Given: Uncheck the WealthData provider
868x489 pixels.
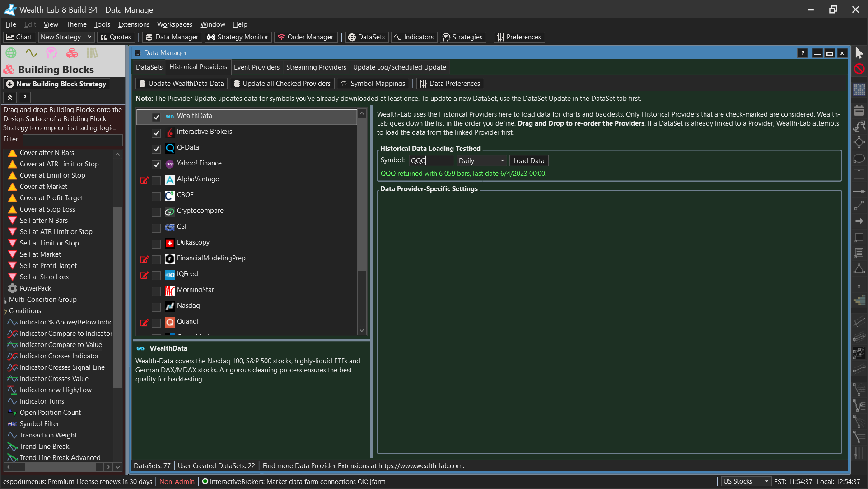Looking at the screenshot, I should (156, 117).
